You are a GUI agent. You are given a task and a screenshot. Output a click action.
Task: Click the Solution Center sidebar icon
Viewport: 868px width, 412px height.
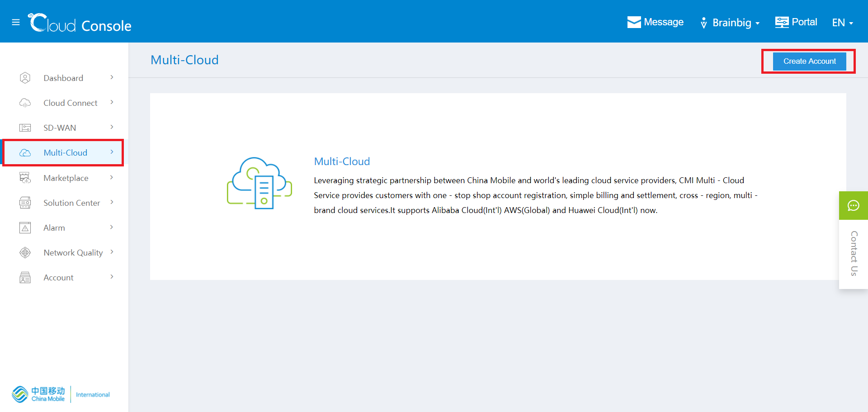coord(25,203)
